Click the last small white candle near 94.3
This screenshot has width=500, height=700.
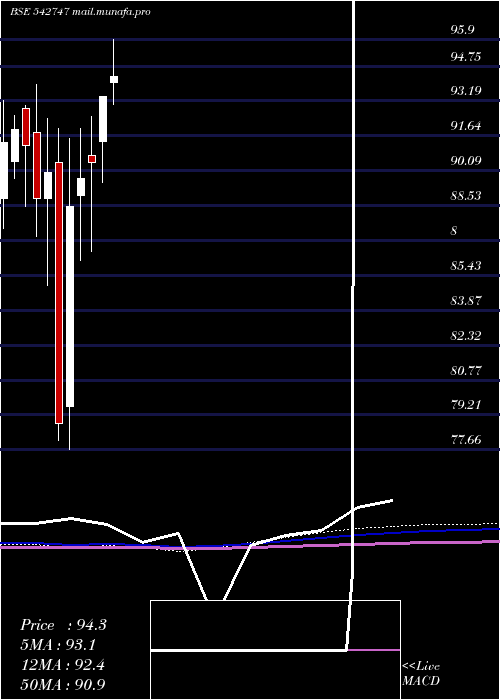[x=114, y=79]
